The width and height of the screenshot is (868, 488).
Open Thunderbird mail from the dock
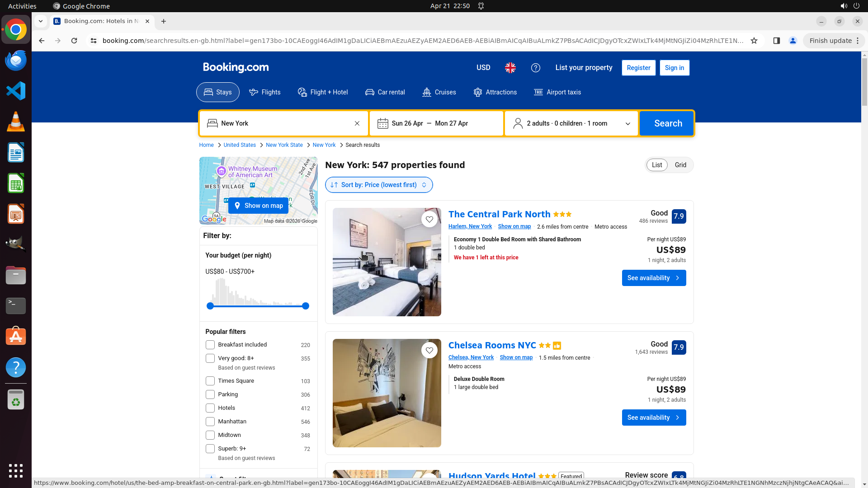[x=16, y=61]
